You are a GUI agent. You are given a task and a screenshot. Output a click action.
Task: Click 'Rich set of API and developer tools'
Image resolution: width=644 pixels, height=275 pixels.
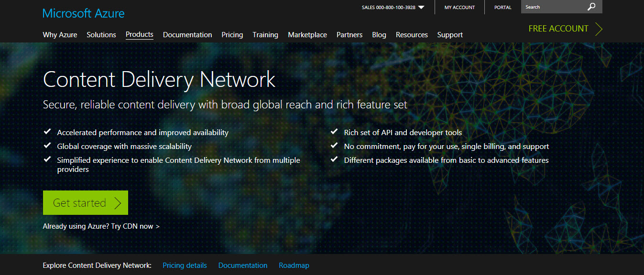click(403, 133)
